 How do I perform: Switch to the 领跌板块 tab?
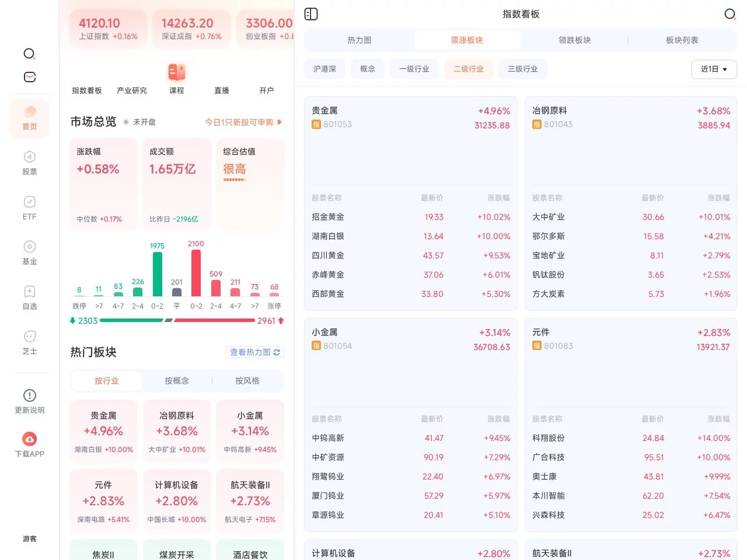click(x=574, y=40)
